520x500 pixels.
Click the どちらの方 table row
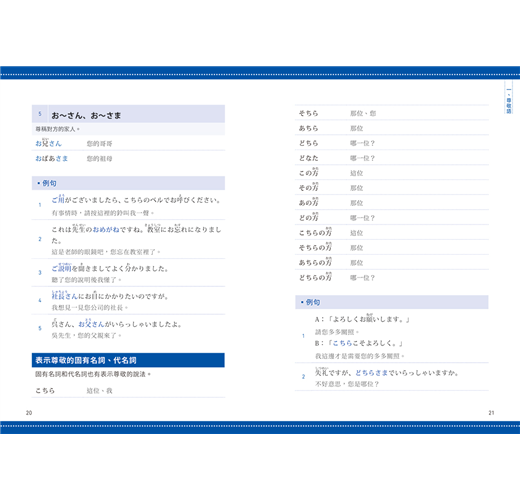392,277
